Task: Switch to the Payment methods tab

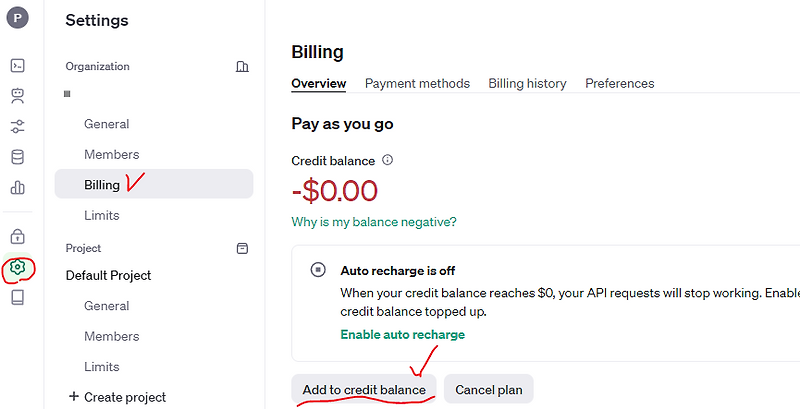Action: 417,84
